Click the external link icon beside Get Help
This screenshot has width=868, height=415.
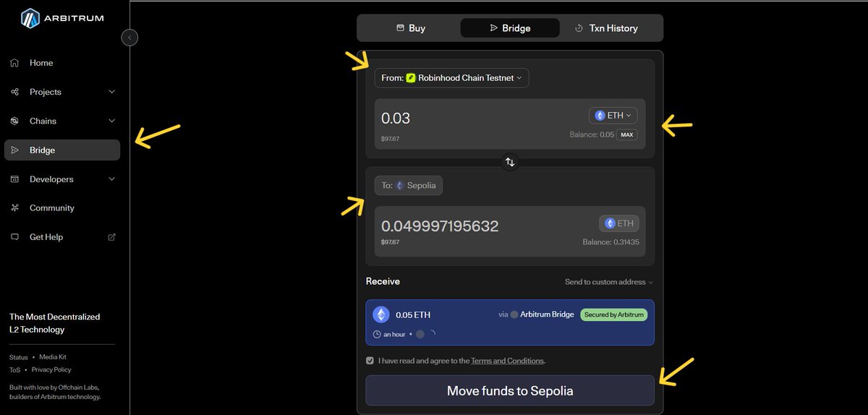tap(111, 236)
